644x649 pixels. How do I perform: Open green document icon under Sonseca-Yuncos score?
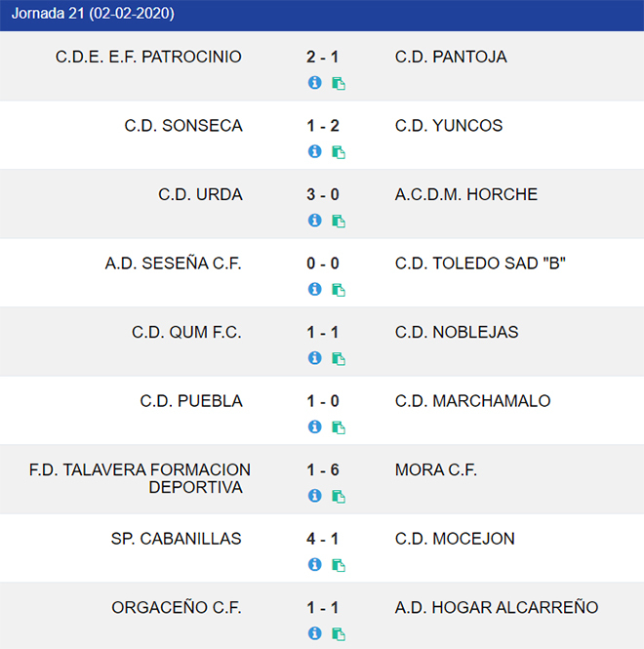coord(339,152)
